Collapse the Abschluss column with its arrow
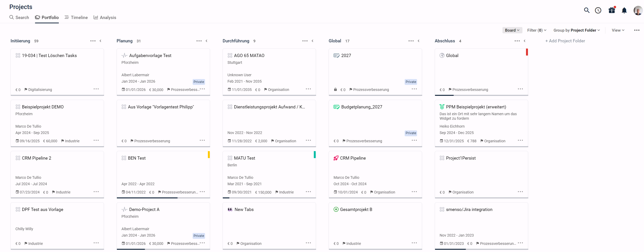 pyautogui.click(x=525, y=41)
